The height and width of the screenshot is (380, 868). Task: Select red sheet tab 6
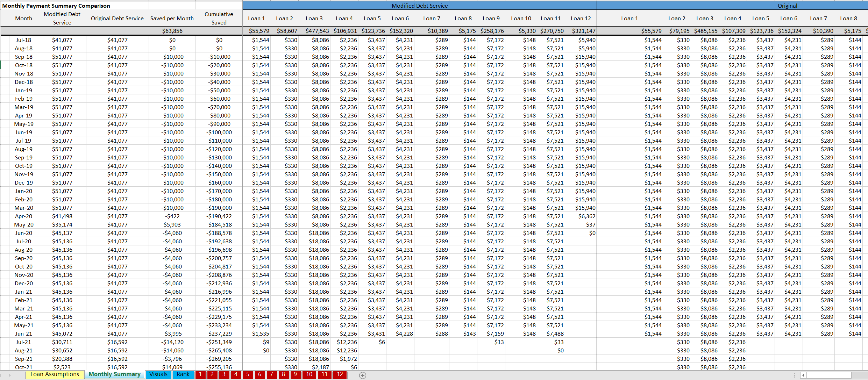[259, 374]
